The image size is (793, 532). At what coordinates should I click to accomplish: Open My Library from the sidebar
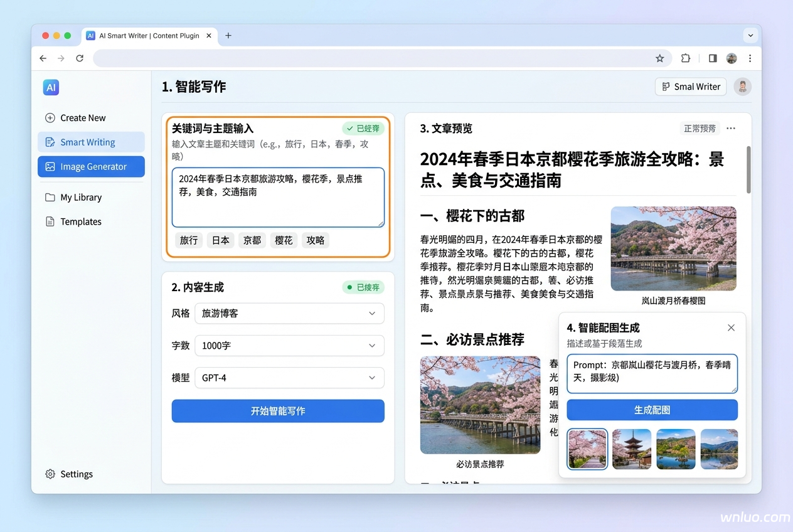click(80, 197)
